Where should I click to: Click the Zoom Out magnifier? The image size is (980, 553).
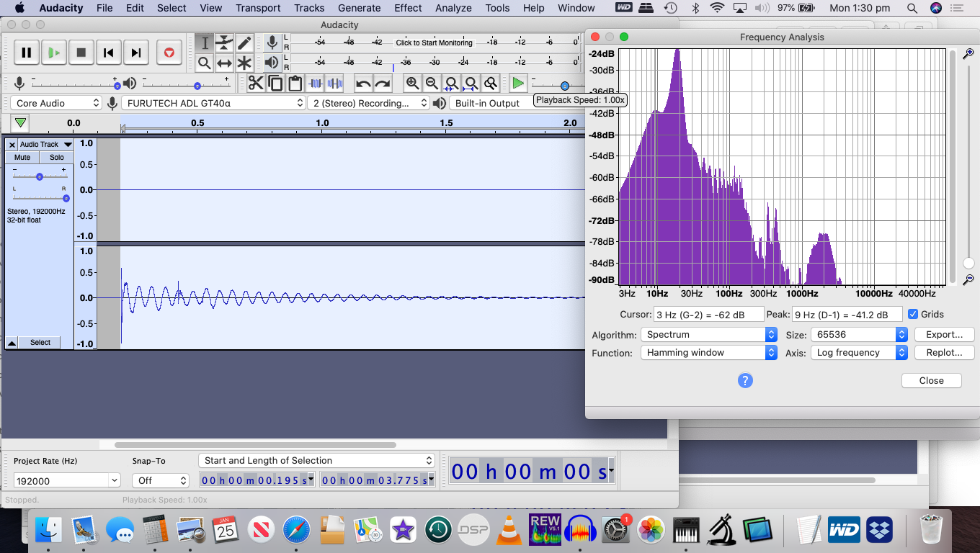[x=432, y=84]
